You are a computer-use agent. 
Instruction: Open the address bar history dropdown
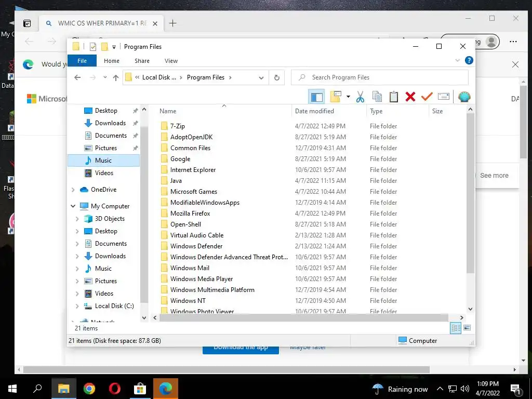coord(261,78)
